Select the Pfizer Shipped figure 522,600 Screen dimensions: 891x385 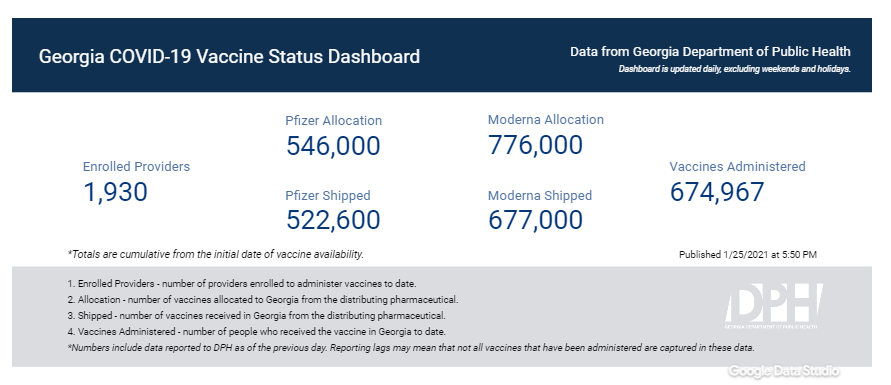[x=333, y=220]
